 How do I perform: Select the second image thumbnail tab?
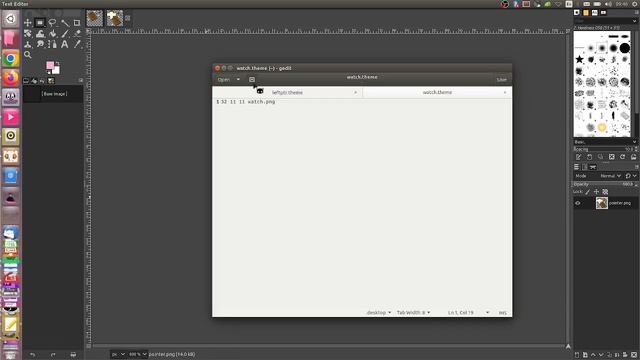115,18
